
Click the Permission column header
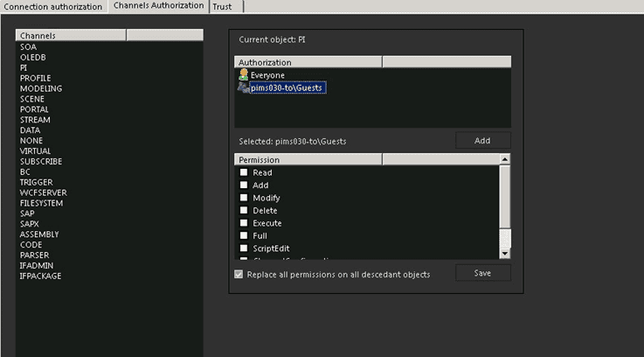coord(308,159)
